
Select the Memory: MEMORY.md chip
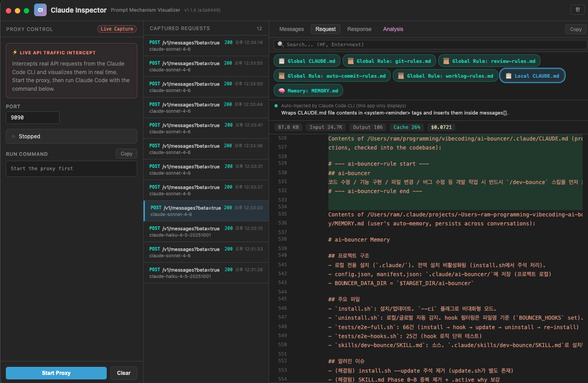(x=308, y=91)
